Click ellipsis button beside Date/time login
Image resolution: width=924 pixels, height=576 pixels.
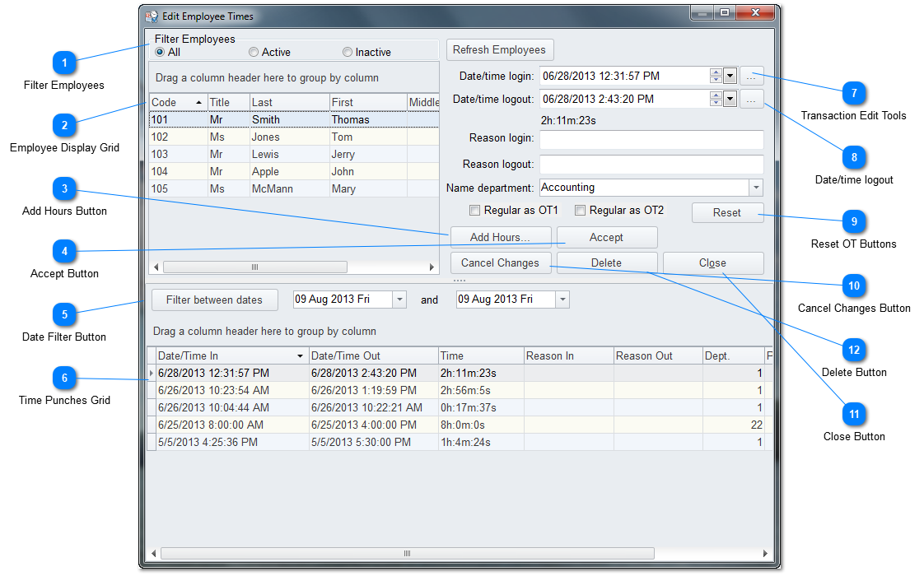click(x=751, y=77)
